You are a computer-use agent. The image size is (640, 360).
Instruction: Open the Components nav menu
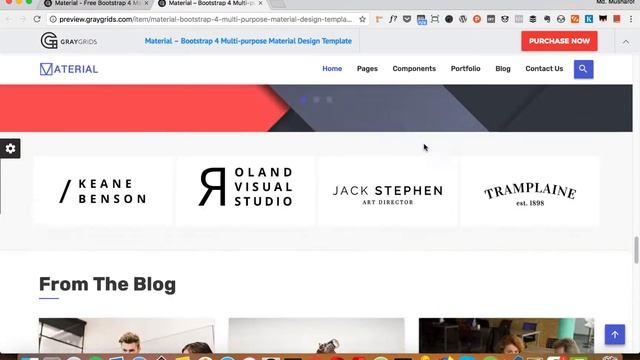414,69
